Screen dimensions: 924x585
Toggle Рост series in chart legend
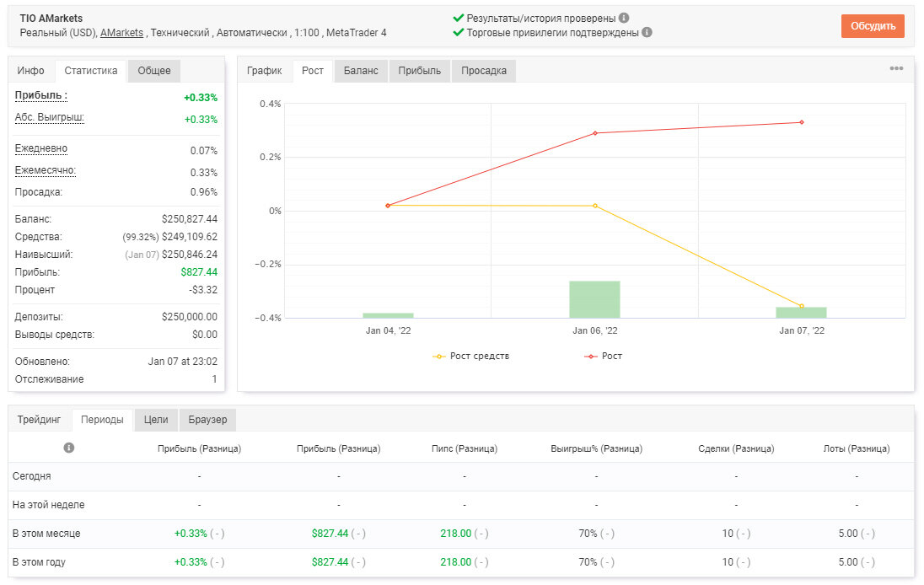pyautogui.click(x=603, y=356)
